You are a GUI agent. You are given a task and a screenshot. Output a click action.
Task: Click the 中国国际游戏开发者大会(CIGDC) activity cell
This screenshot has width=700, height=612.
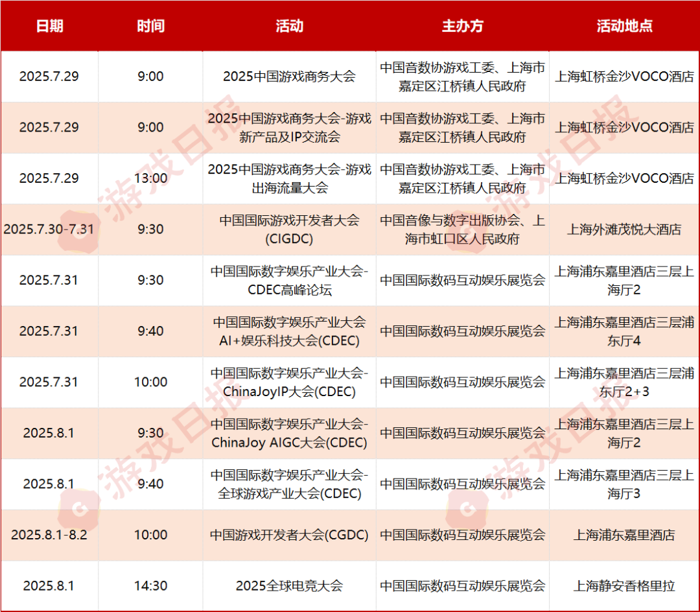coord(289,230)
